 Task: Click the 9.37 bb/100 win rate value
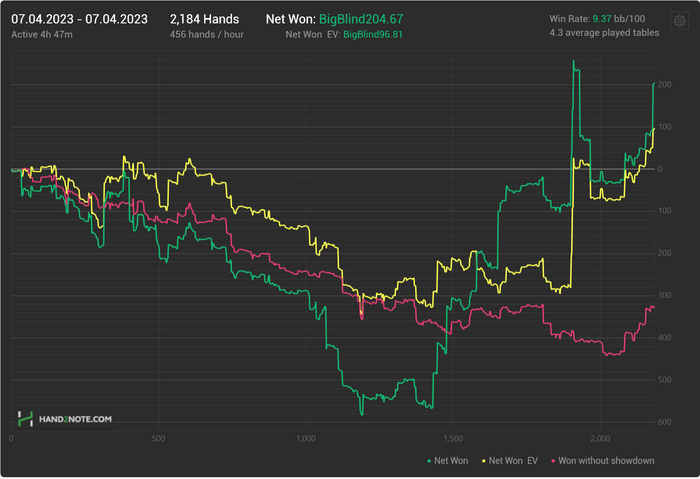point(619,19)
